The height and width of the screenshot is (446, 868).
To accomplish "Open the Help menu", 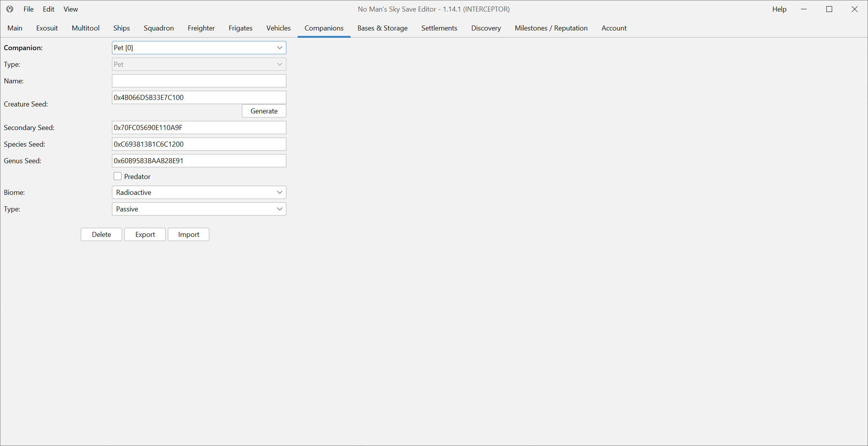I will pos(779,9).
